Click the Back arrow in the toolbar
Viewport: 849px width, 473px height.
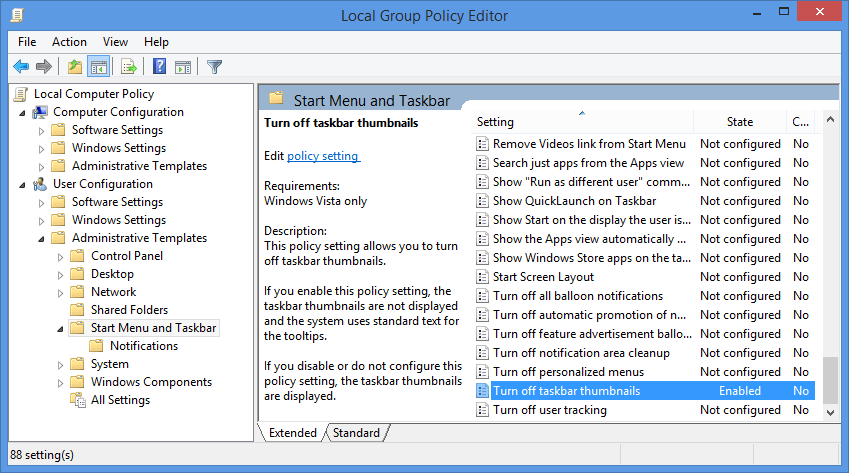tap(21, 67)
